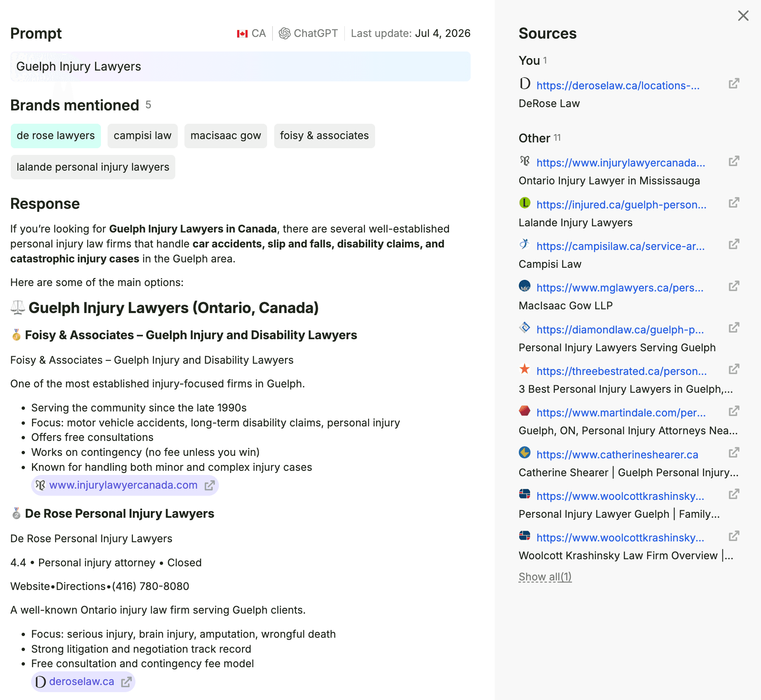Image resolution: width=761 pixels, height=700 pixels.
Task: Open external link icon for mglawyers.ca source
Action: (x=734, y=286)
